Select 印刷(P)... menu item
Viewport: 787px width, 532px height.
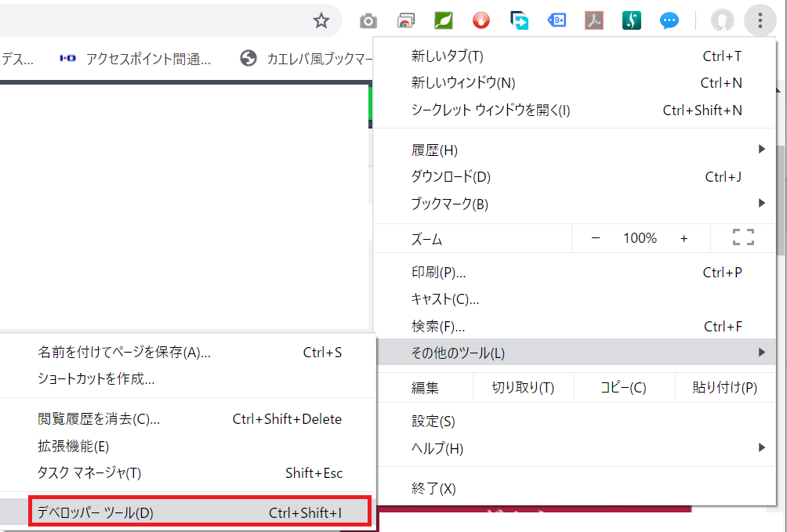point(575,272)
